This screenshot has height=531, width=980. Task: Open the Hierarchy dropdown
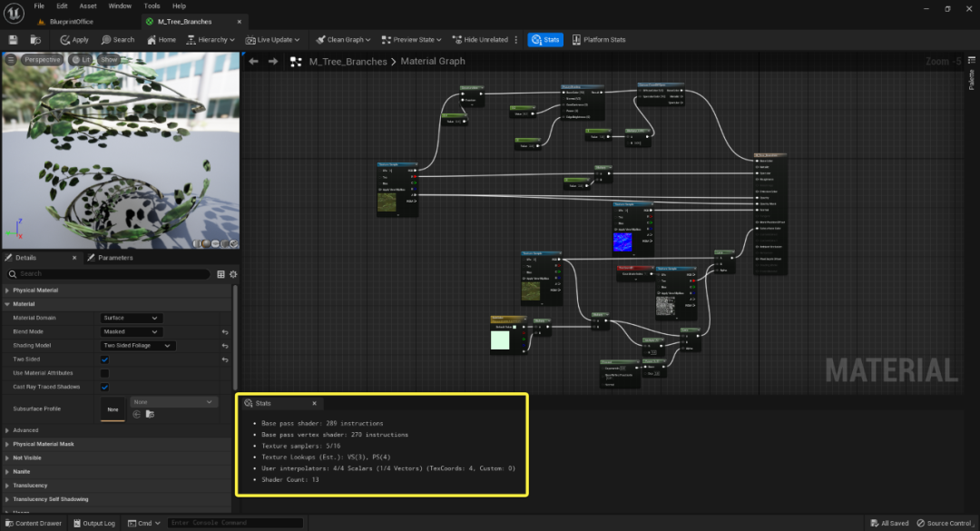pos(211,39)
